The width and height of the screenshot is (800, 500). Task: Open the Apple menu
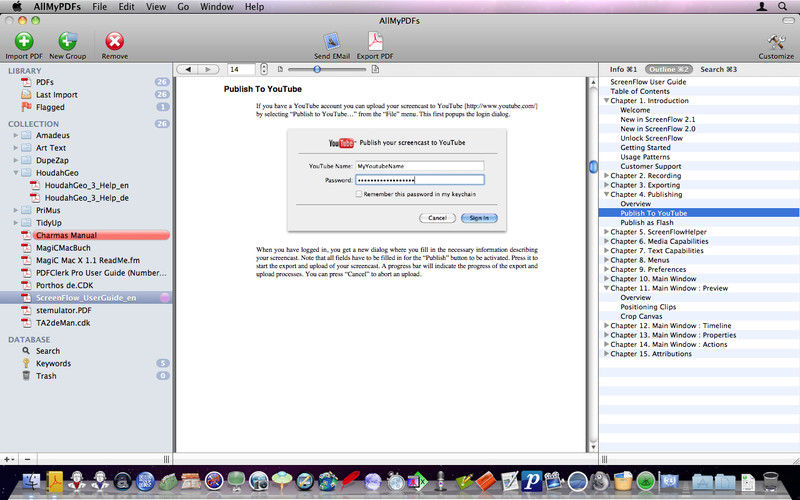point(16,7)
